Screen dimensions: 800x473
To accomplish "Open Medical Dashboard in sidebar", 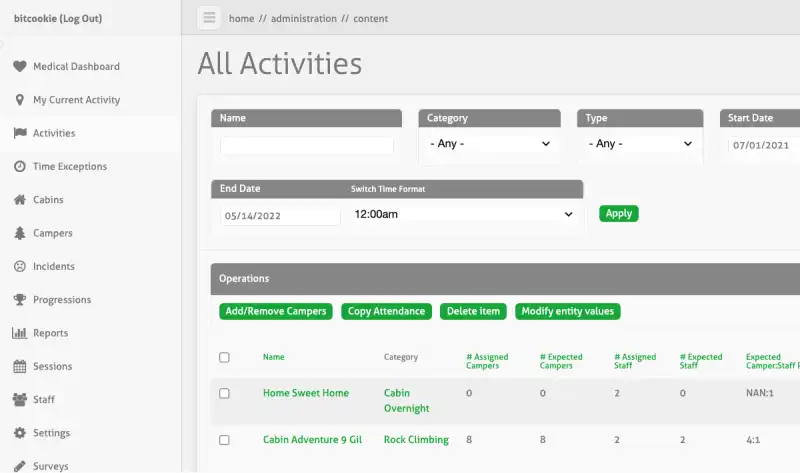I will (x=76, y=66).
